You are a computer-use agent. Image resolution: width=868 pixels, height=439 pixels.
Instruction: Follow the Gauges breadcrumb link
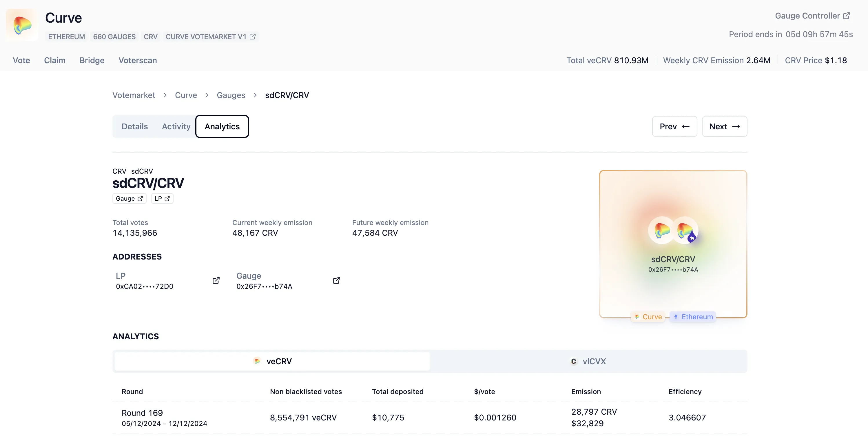[231, 95]
